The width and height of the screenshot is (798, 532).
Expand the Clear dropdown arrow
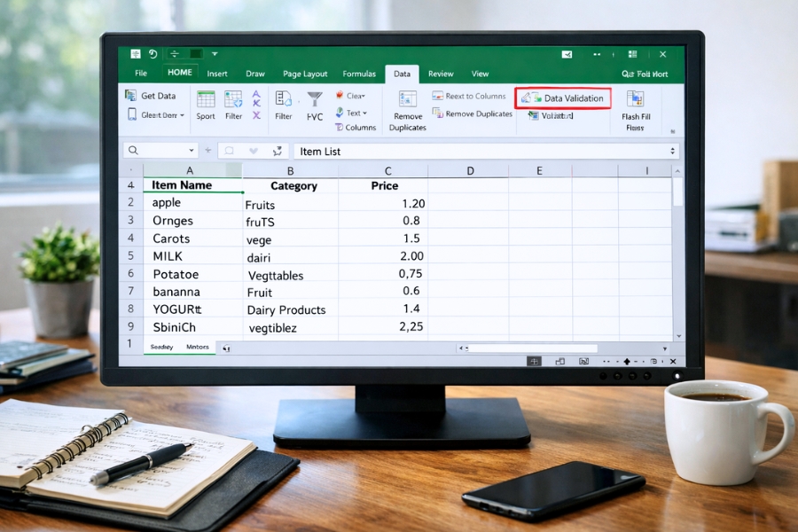point(363,94)
